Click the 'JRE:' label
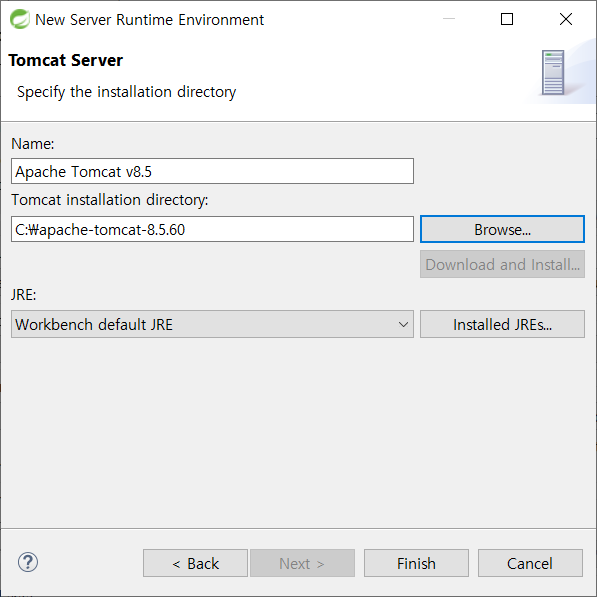This screenshot has width=597, height=597. 24,295
